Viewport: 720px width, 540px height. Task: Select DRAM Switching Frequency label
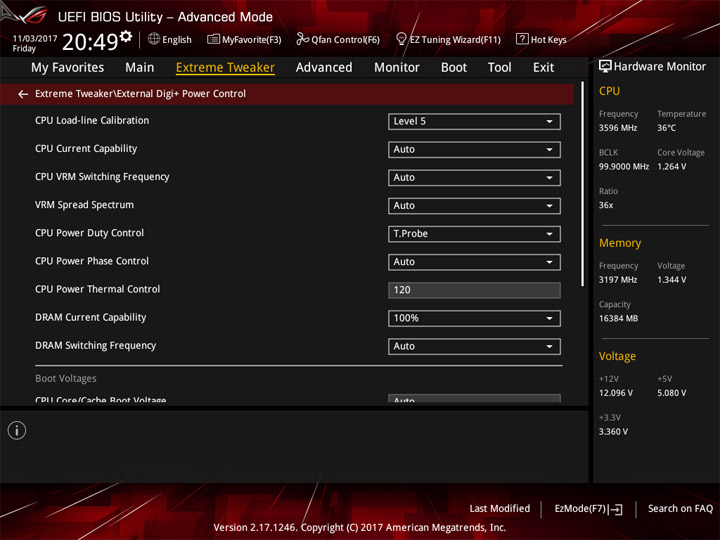coord(96,345)
